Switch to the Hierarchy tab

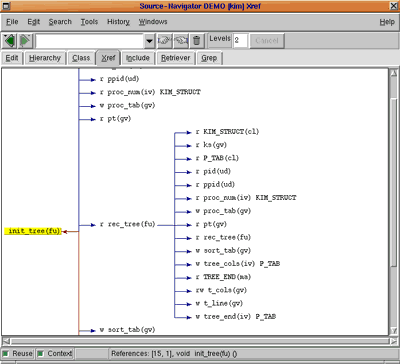pos(45,58)
